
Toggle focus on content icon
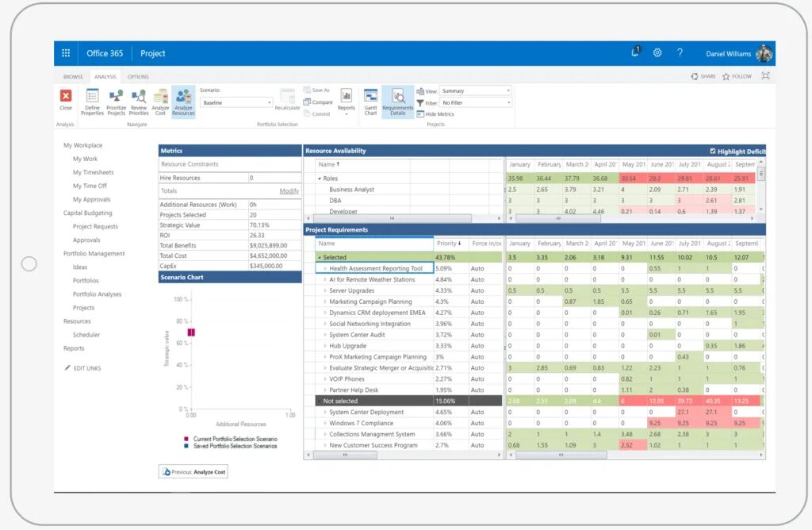pyautogui.click(x=765, y=75)
